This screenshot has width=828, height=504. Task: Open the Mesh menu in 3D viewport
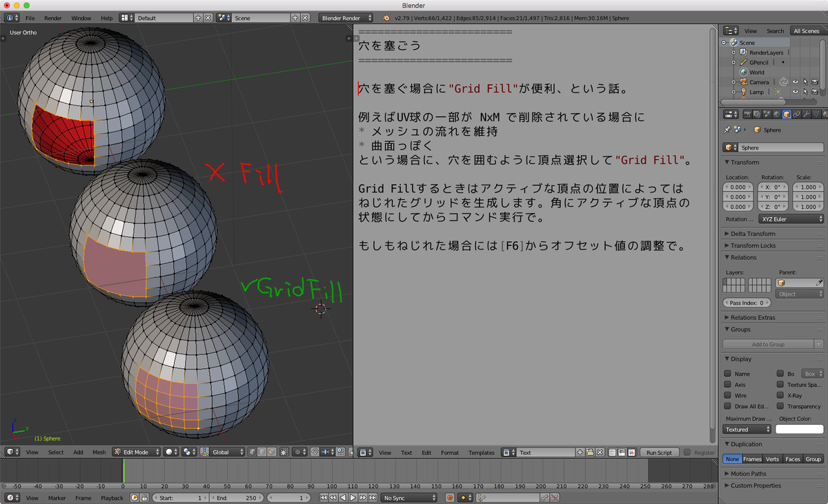click(x=99, y=452)
